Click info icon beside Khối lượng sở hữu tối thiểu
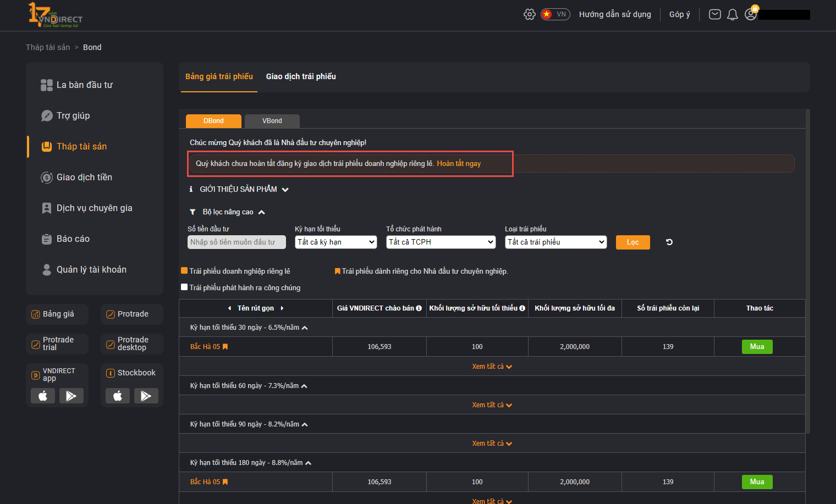The height and width of the screenshot is (504, 836). tap(522, 308)
